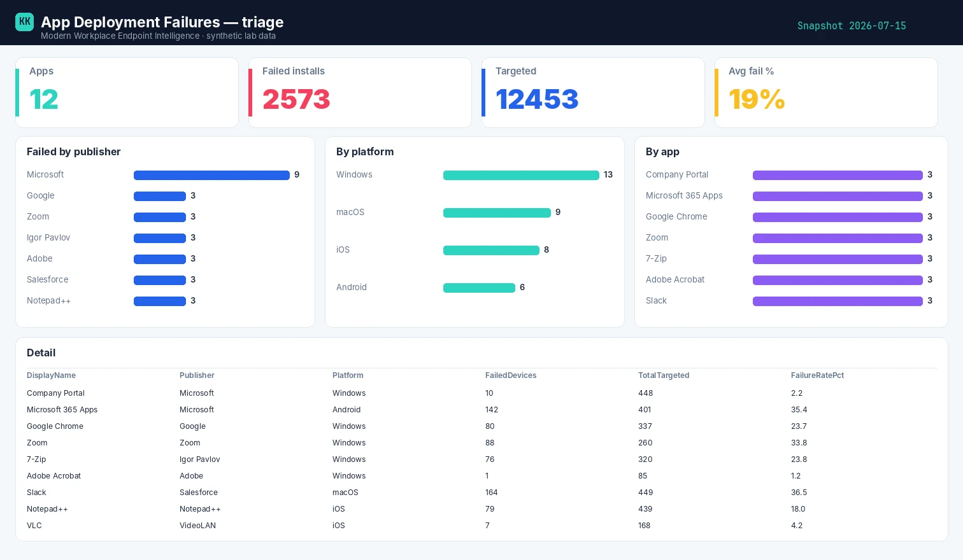Click the Platform column header
Screen dimensions: 963x560
coord(348,375)
